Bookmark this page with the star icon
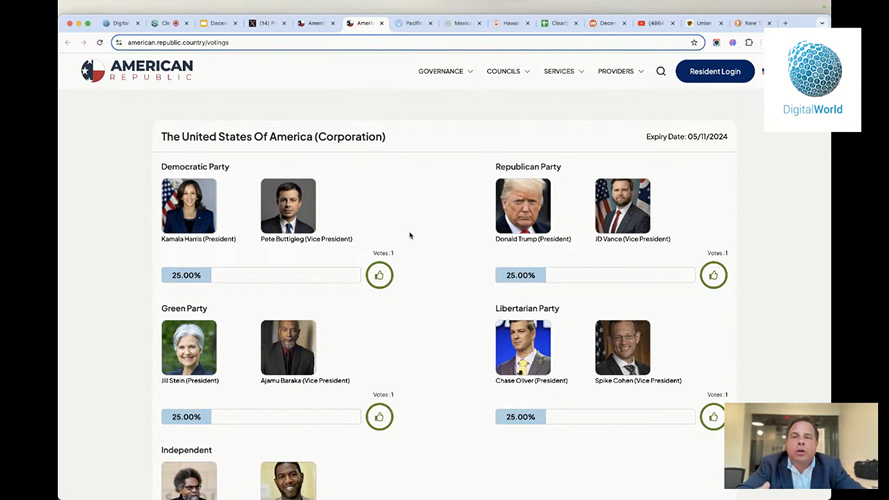The width and height of the screenshot is (889, 500). pyautogui.click(x=694, y=43)
